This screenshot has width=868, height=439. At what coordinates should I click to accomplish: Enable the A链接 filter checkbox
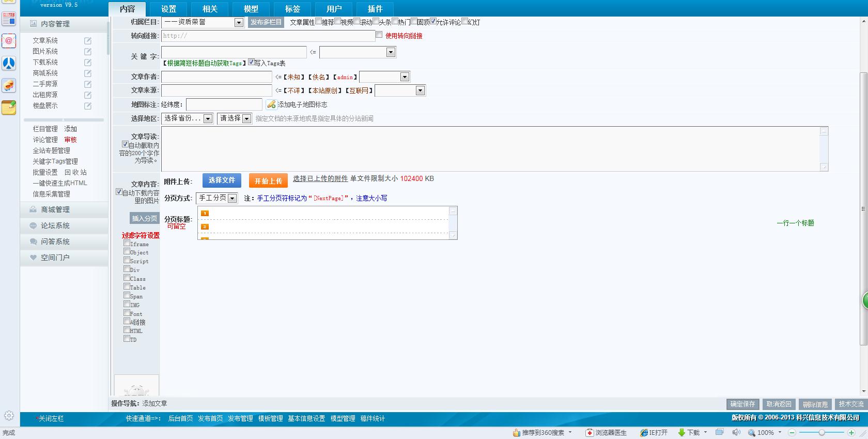127,321
